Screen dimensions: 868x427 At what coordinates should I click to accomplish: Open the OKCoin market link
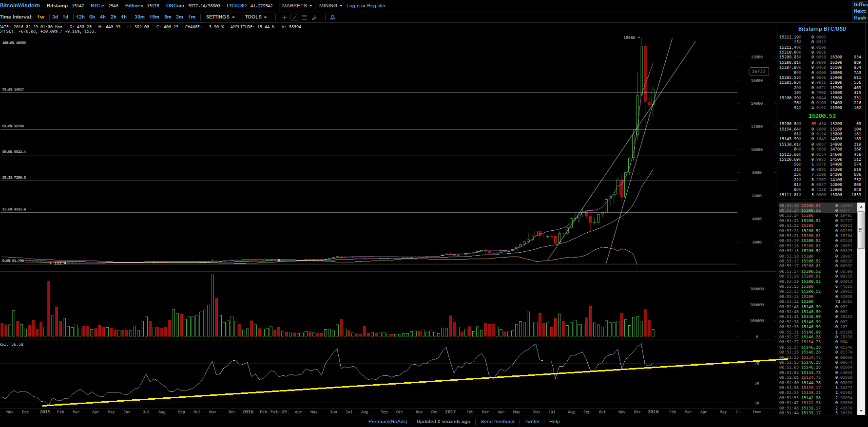point(175,6)
